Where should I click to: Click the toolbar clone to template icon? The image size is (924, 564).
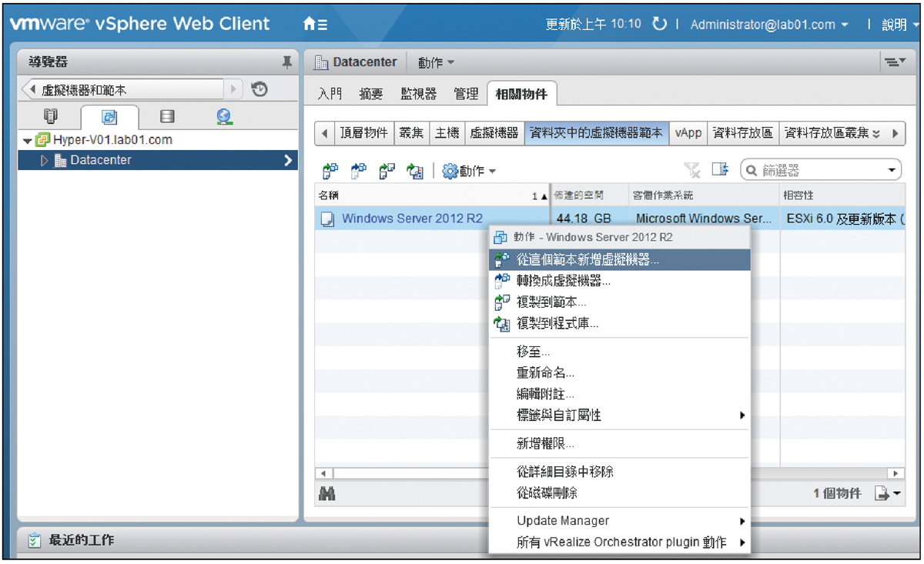click(x=387, y=172)
